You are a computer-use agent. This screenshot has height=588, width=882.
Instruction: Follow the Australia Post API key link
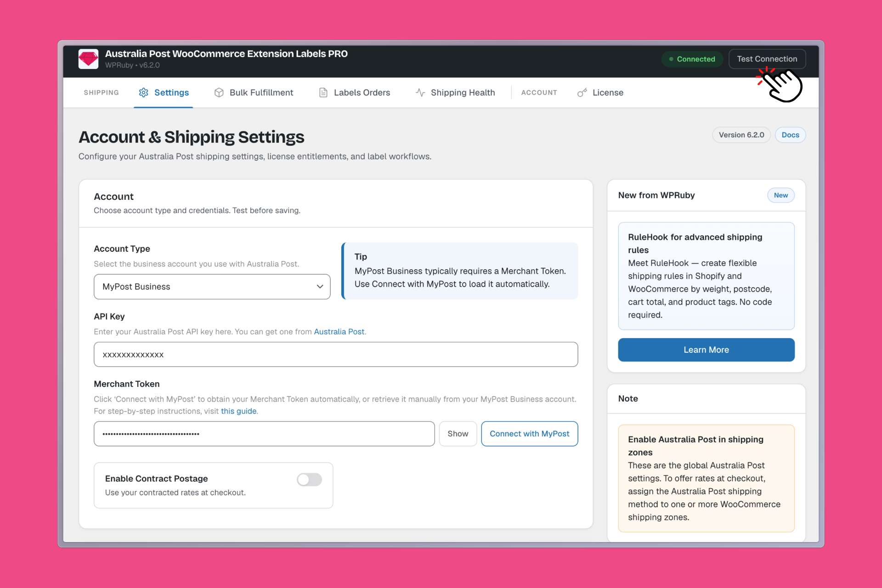click(x=339, y=332)
